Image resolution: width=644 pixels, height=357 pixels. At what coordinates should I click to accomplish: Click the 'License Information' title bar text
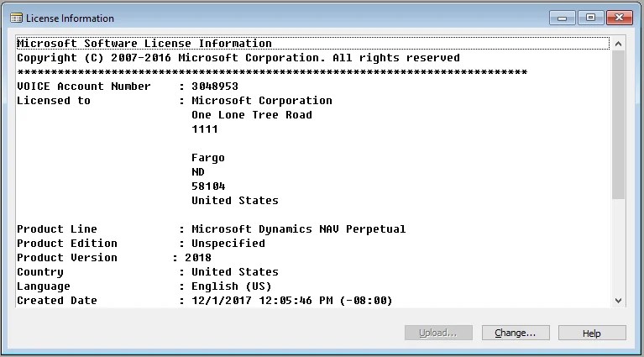pyautogui.click(x=70, y=18)
